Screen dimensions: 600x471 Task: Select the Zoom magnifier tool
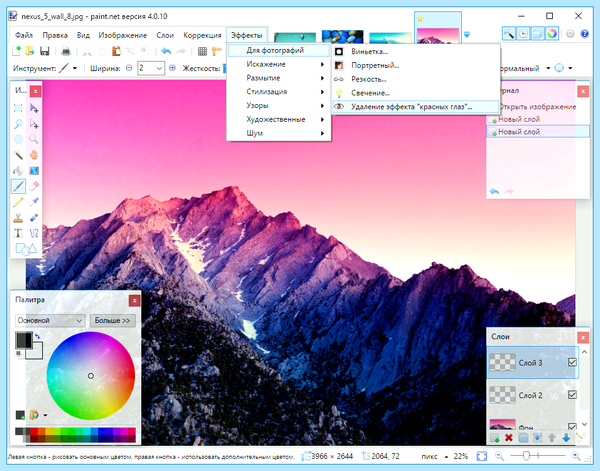click(x=34, y=139)
